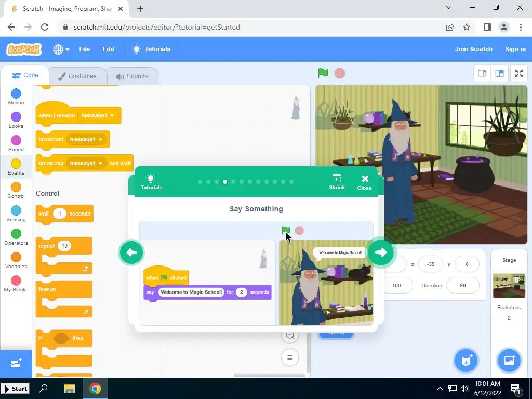Open the language globe menu
This screenshot has width=532, height=399.
(x=61, y=49)
